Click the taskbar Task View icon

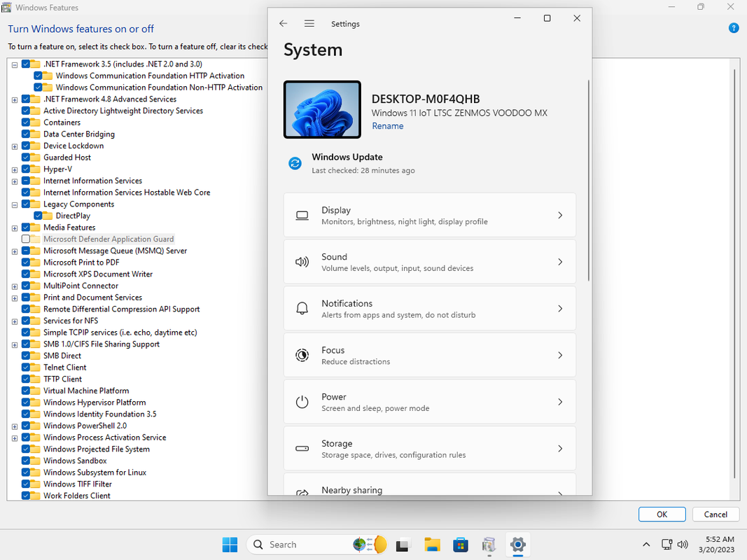pos(403,545)
